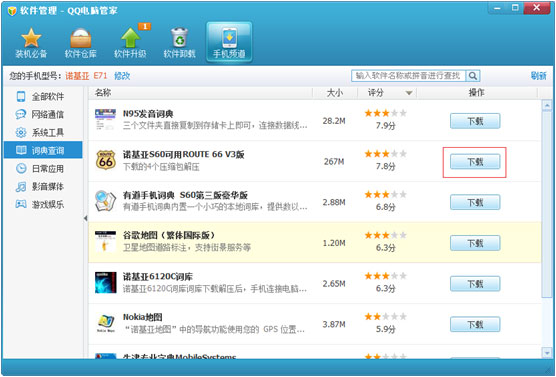Click the N95发音词典 title text
Viewport: 556px width, 377px height.
click(148, 114)
